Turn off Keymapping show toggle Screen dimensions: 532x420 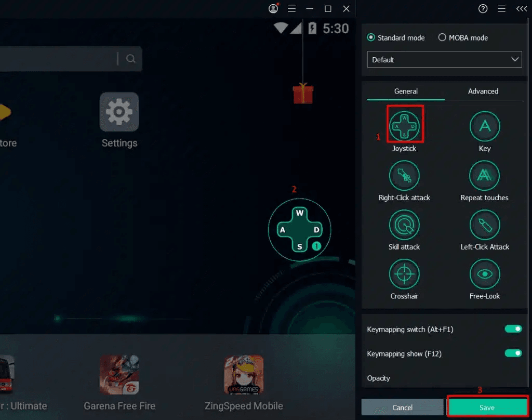(513, 353)
